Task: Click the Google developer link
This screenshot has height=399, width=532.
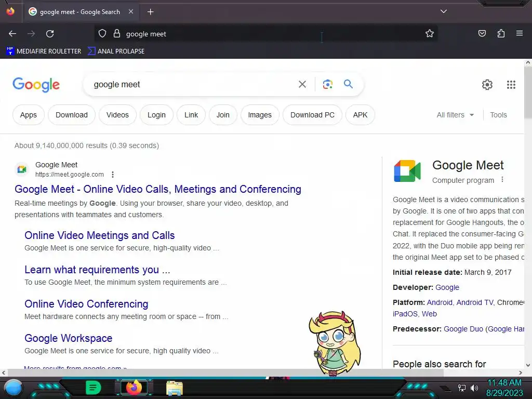Action: click(447, 287)
